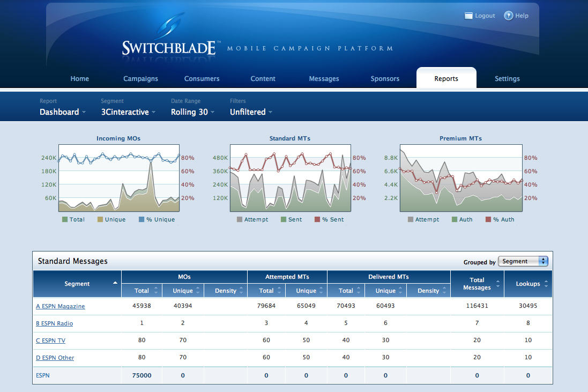
Task: Go to the Settings tab
Action: [507, 78]
